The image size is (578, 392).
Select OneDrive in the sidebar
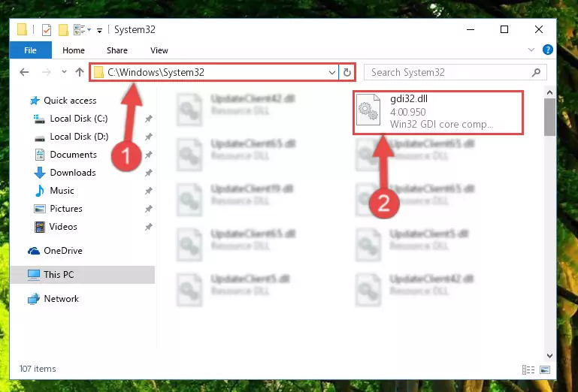pos(63,251)
